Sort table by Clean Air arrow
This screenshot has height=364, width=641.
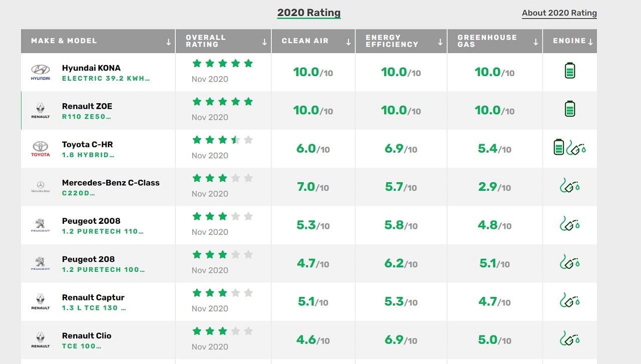tap(349, 43)
